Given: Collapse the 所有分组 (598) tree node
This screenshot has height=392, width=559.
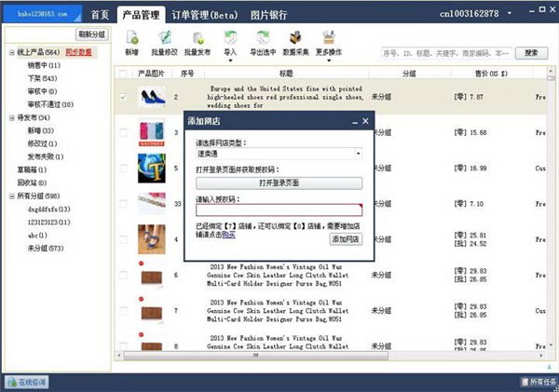Looking at the screenshot, I should click(12, 196).
